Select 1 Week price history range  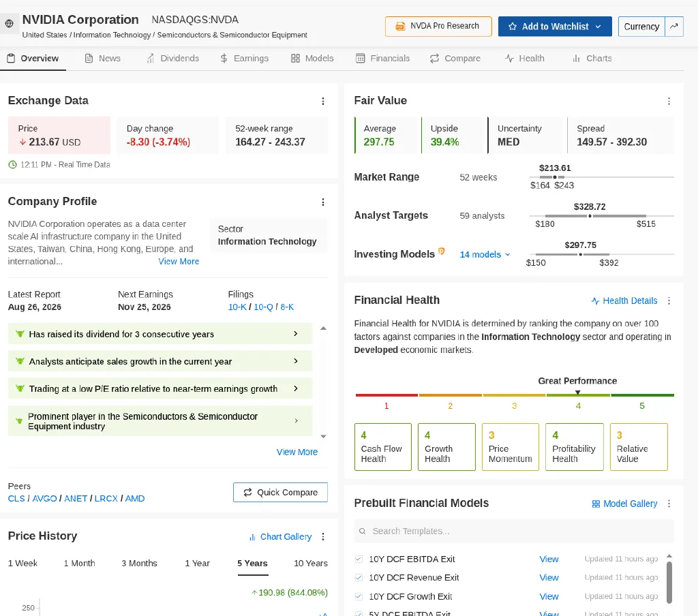(x=22, y=563)
